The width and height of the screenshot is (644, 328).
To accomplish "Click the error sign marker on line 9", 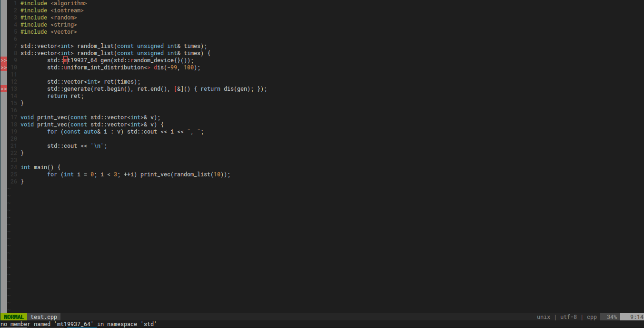I will tap(4, 60).
